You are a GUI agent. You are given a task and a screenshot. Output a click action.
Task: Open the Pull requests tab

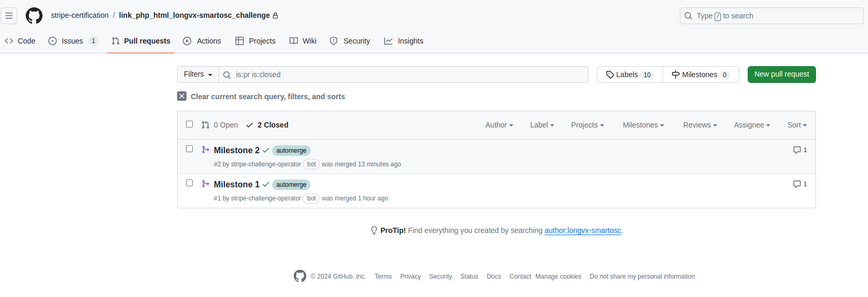tap(141, 41)
